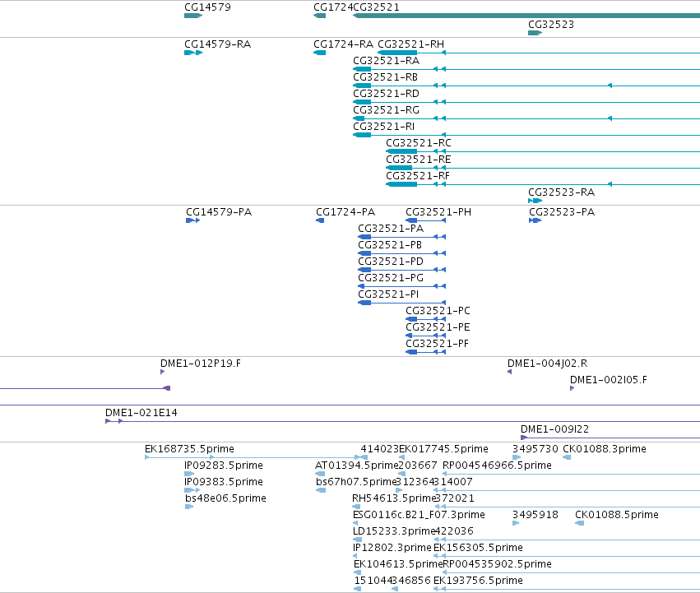Click the CG32521 long gene bar

pyautogui.click(x=526, y=16)
